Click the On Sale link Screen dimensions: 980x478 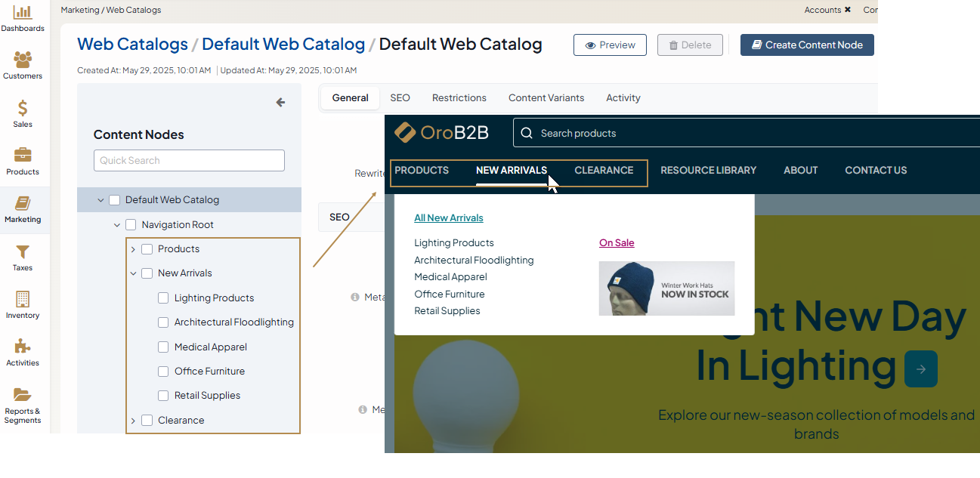(617, 243)
